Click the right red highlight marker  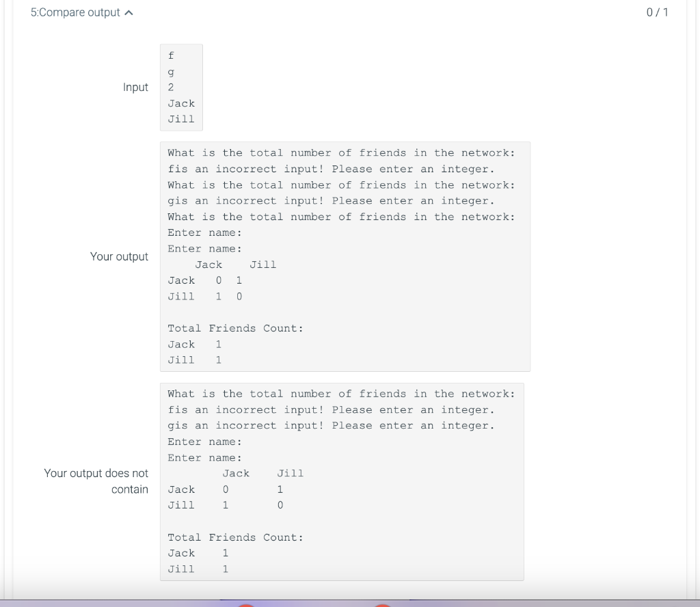coord(381,606)
